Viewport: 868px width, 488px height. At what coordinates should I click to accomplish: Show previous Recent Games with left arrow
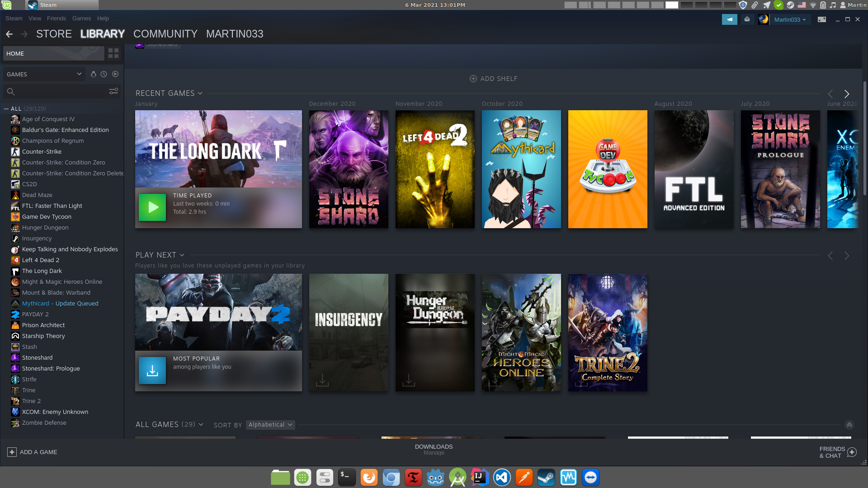830,94
